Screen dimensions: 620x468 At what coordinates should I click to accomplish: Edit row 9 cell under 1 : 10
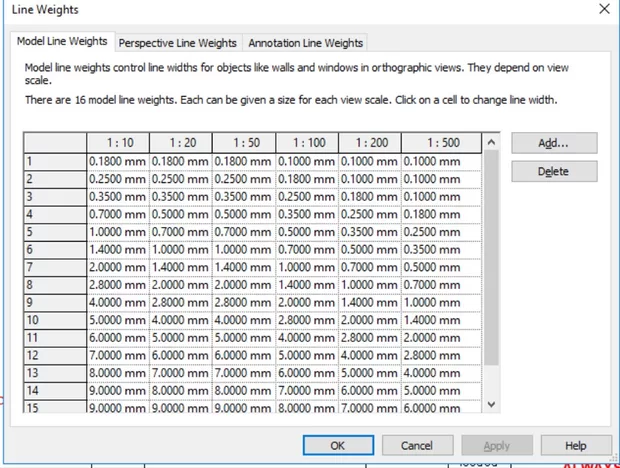[x=118, y=302]
